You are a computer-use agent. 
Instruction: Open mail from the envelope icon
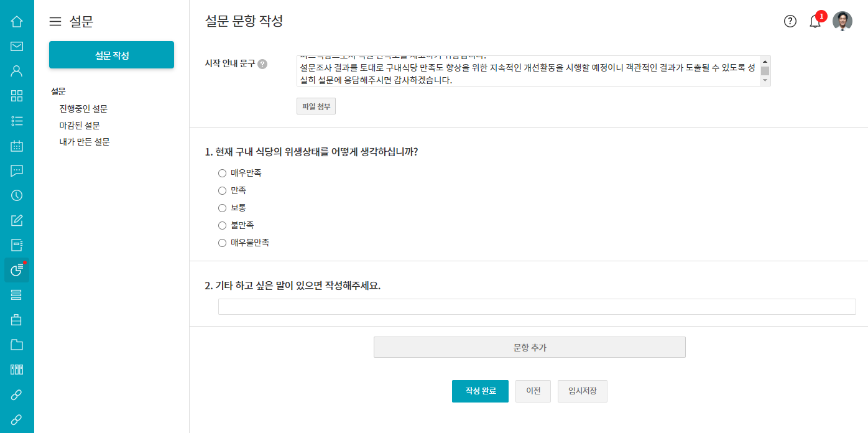coord(17,46)
